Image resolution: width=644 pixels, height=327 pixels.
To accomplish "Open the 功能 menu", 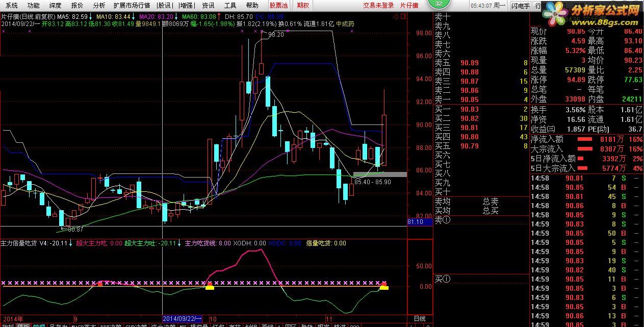I will pos(33,6).
